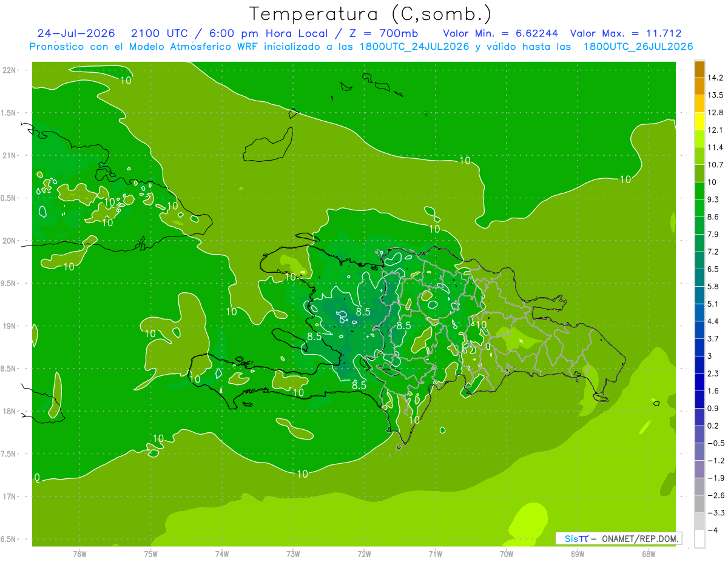This screenshot has height=562, width=728.
Task: Click latitude axis label "22N"
Action: coord(10,70)
